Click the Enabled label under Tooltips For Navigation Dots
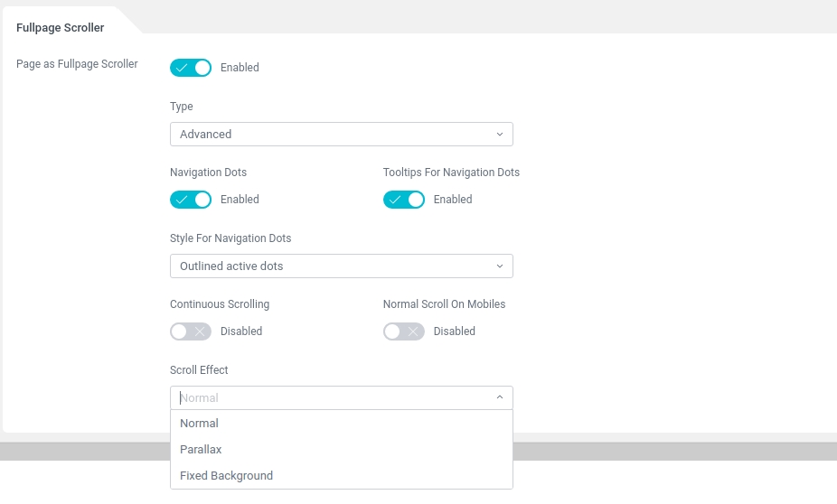This screenshot has width=837, height=504. pos(453,200)
